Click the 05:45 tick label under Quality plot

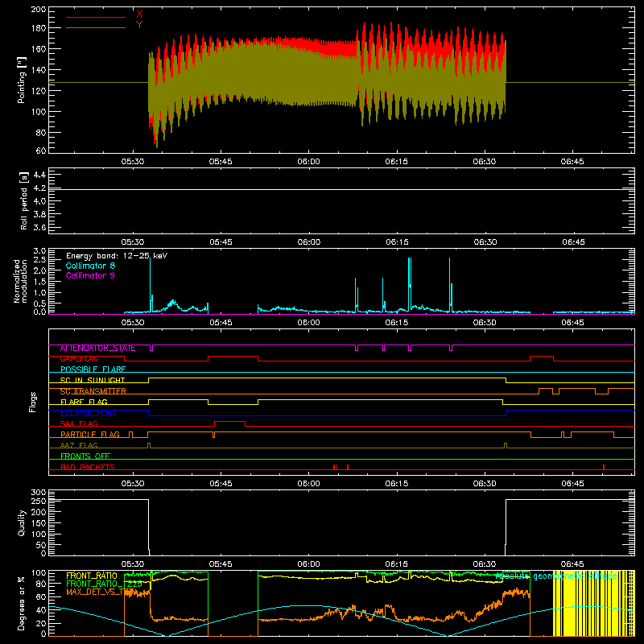click(221, 564)
